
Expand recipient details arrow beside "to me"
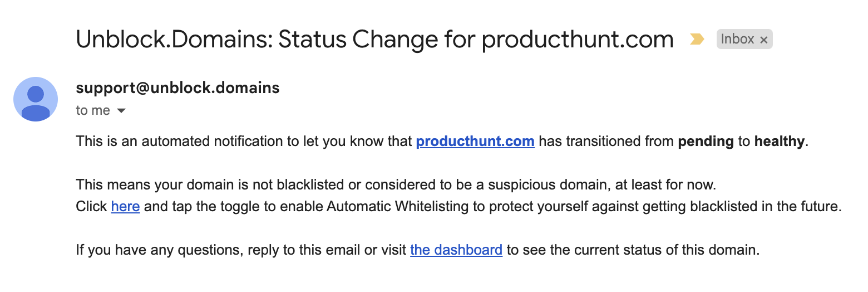tap(121, 111)
